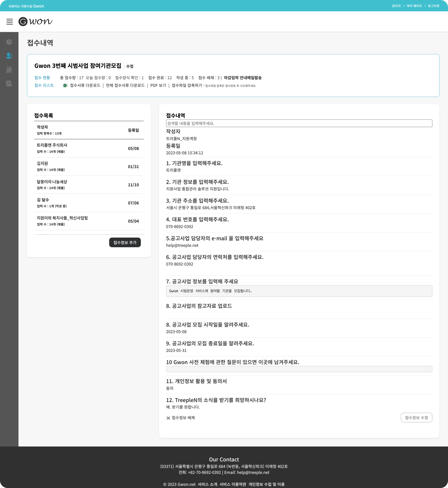This screenshot has height=488, width=448.
Task: Click the X icon beside 접수정보 배제
Action: pos(168,418)
